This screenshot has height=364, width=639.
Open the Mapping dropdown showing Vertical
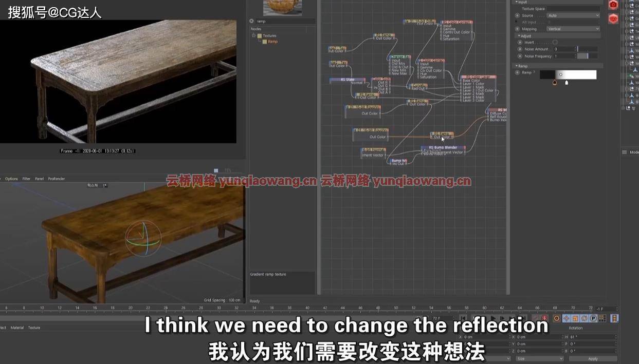click(573, 28)
